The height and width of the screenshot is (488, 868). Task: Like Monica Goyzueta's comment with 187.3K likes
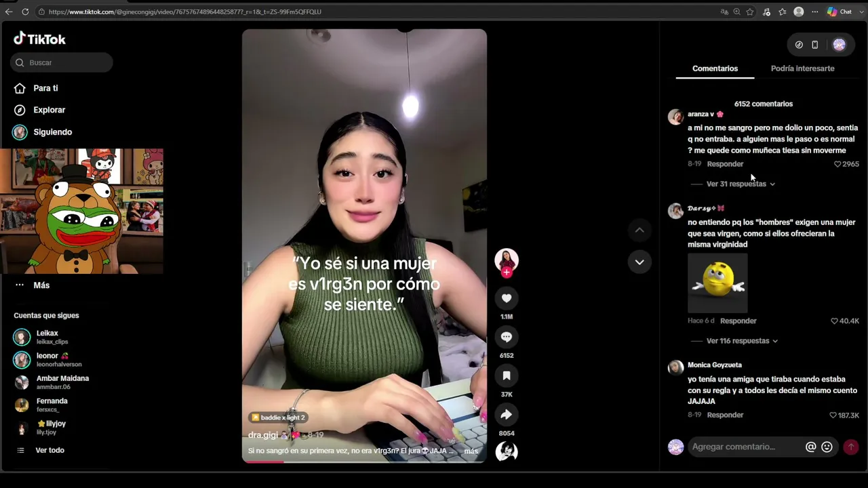click(x=844, y=415)
